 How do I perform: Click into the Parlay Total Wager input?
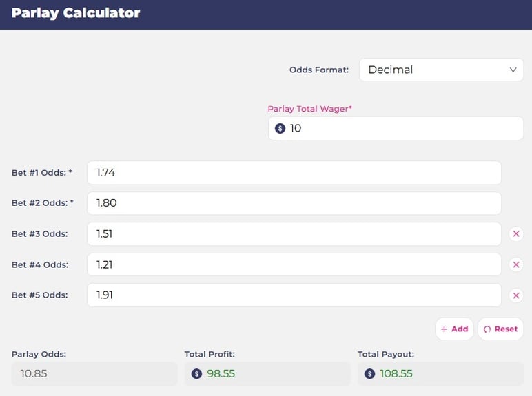396,128
